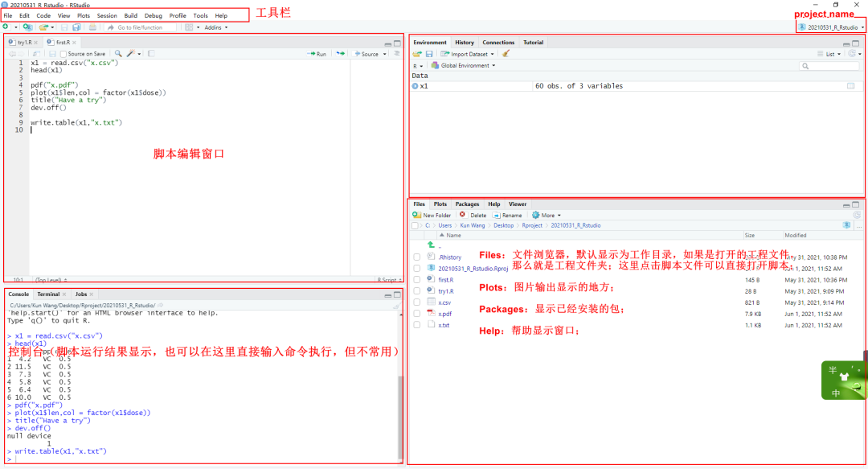The width and height of the screenshot is (868, 469).
Task: Click the refresh icon in Environment pane
Action: [x=853, y=54]
